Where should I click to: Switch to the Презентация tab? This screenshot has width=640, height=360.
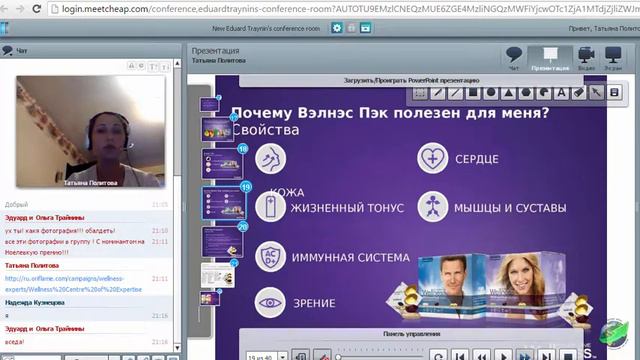click(550, 58)
